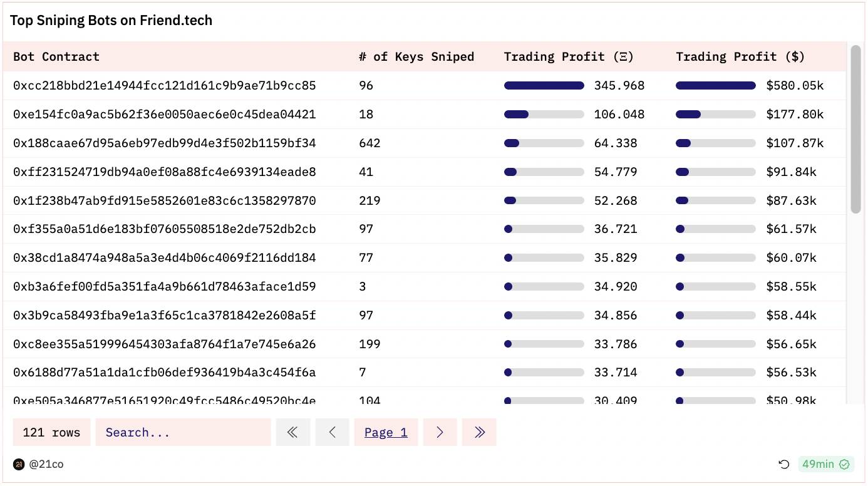This screenshot has height=486, width=868.
Task: Select the address 0x38cd1a8474a948a5a3e4d4b06c4069f2116dd184
Action: (165, 257)
